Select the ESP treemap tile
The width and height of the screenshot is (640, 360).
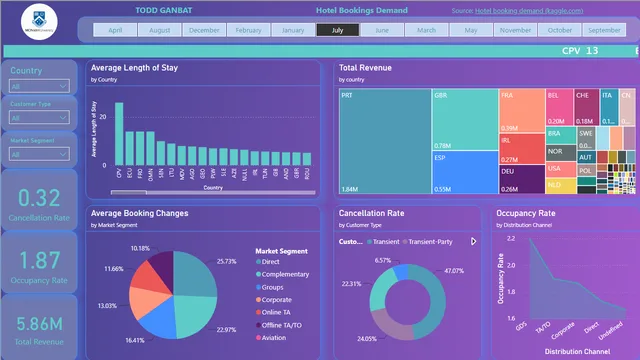[x=465, y=172]
